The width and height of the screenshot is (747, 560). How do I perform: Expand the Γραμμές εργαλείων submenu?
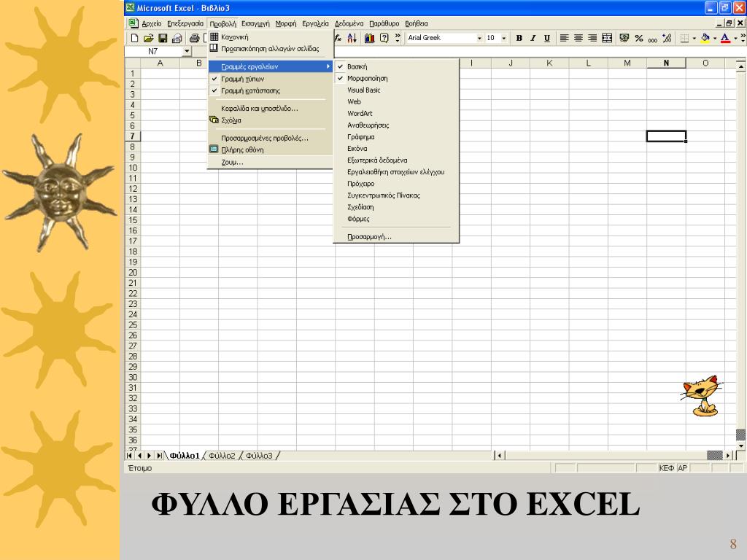pyautogui.click(x=271, y=66)
